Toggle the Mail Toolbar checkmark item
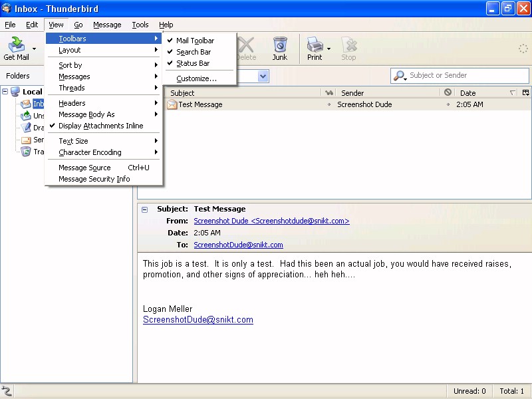 201,41
